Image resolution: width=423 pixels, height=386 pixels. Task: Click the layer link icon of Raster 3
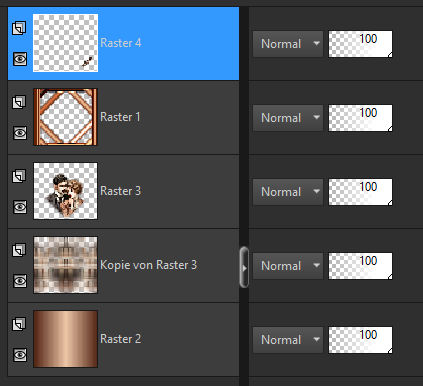(19, 176)
